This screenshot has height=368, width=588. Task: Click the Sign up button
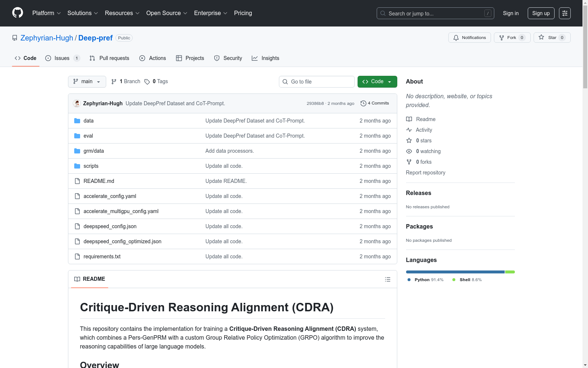(541, 13)
